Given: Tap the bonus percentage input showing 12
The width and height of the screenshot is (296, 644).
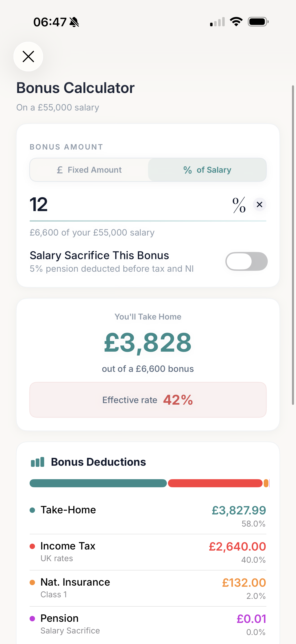Looking at the screenshot, I should (x=39, y=205).
